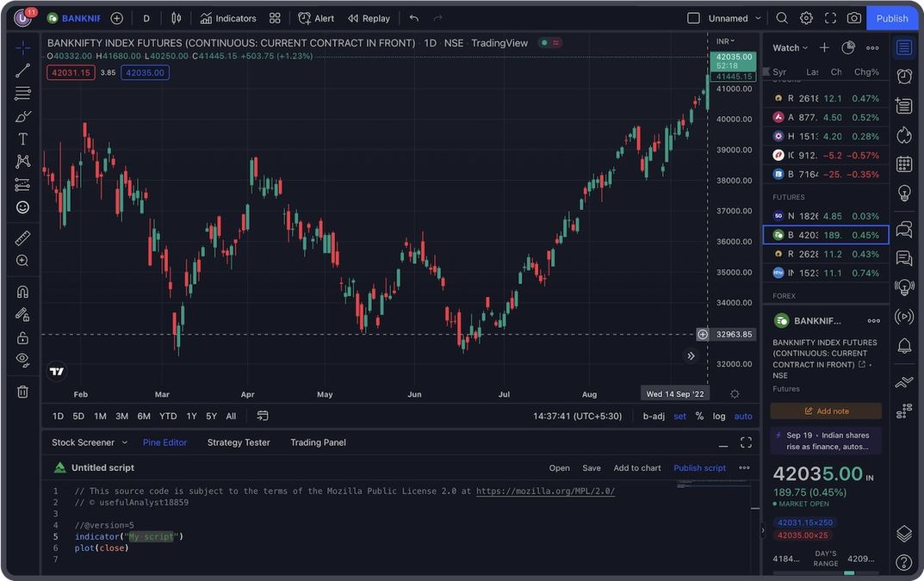Image resolution: width=924 pixels, height=581 pixels.
Task: Select the Trend Line drawing tool
Action: coord(22,71)
